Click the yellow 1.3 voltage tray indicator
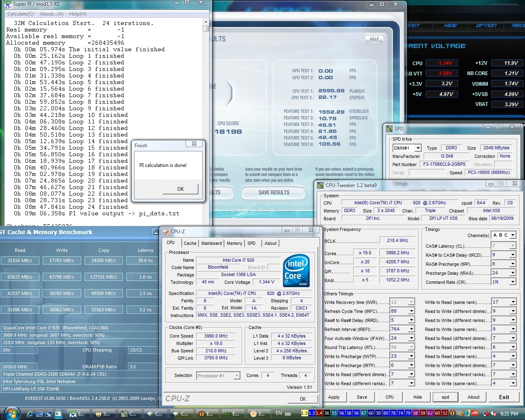Viewport: 525px width, 420px height. coord(304,413)
